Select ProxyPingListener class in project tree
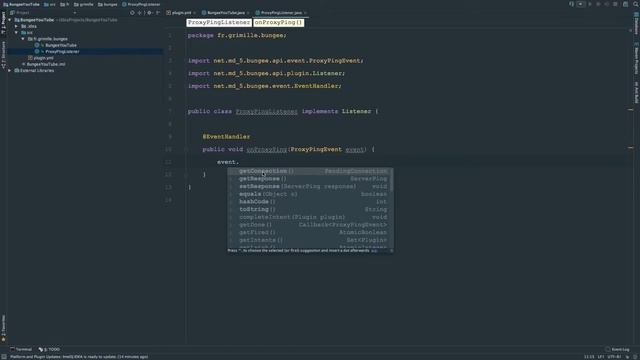This screenshot has width=640, height=360. [x=62, y=51]
